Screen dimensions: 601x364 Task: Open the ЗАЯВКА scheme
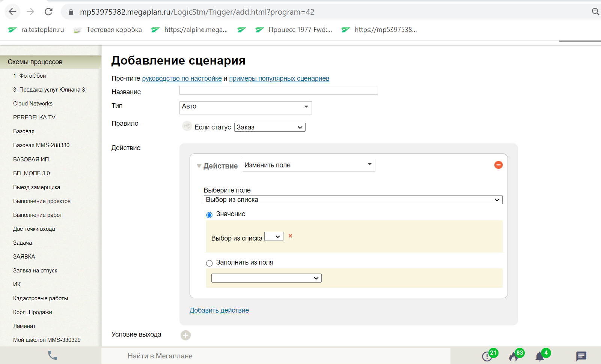[24, 257]
